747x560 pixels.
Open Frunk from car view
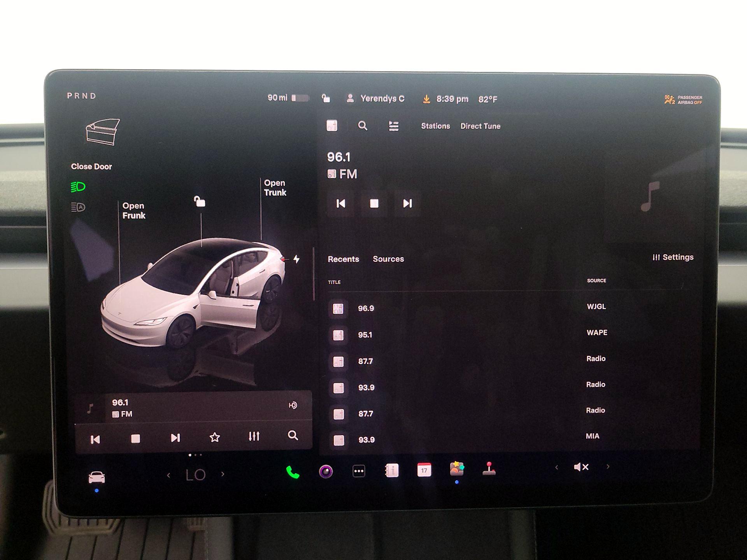(133, 210)
